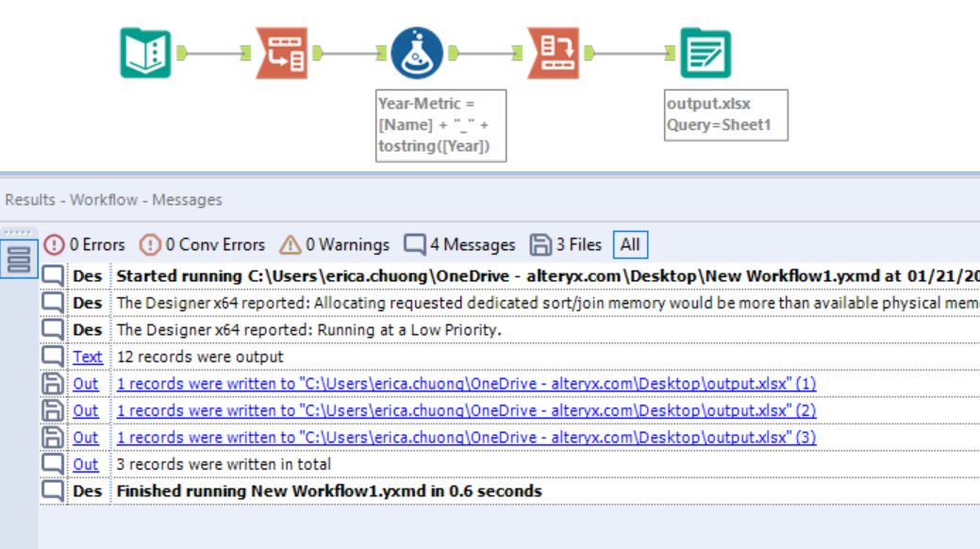Toggle the 0 Warnings filter

(335, 243)
